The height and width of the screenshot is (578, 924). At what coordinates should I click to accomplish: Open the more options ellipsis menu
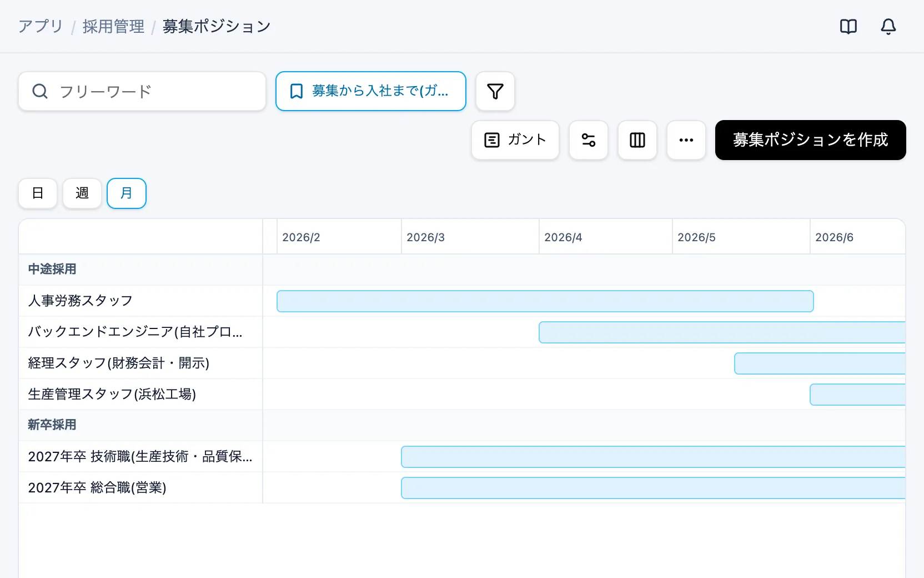686,140
